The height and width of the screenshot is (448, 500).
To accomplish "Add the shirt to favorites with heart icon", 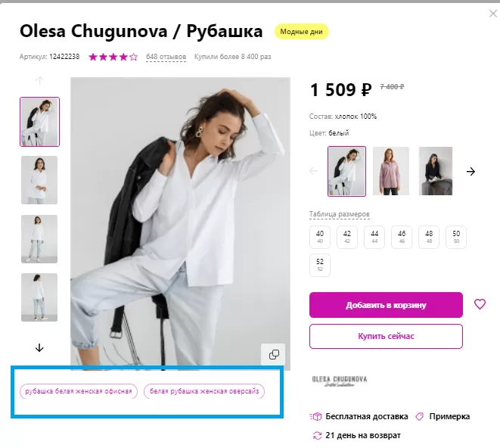I will pyautogui.click(x=480, y=304).
